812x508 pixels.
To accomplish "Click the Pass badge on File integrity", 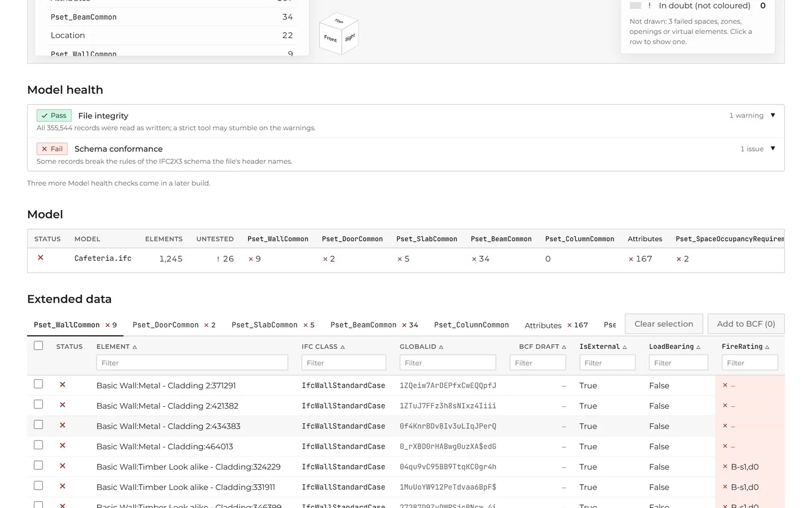I will tap(54, 116).
